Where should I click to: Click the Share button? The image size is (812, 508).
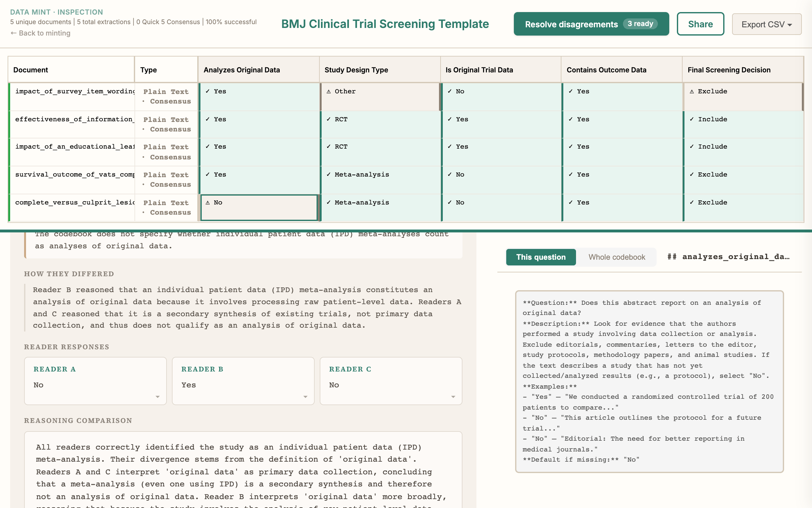(x=700, y=24)
